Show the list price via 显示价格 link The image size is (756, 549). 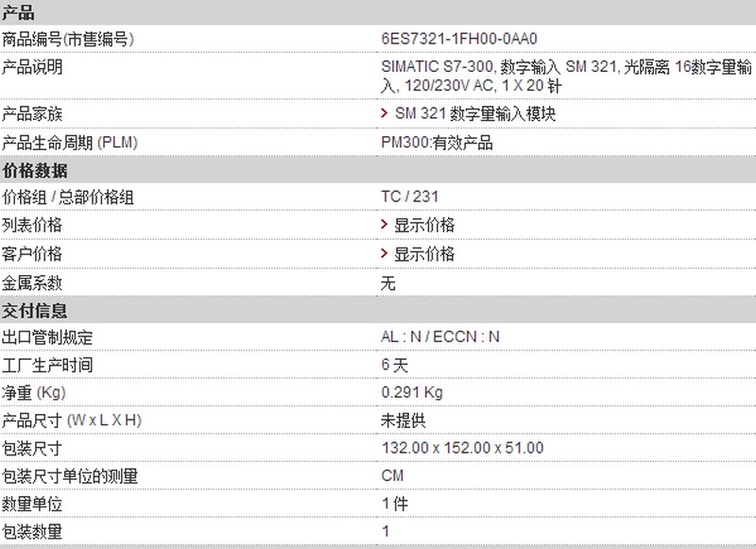click(424, 225)
